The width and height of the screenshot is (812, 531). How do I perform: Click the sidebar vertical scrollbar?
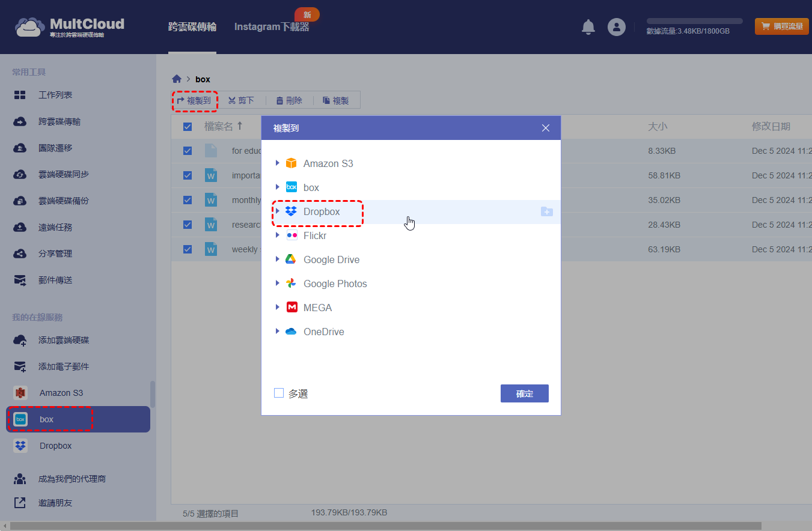click(153, 393)
